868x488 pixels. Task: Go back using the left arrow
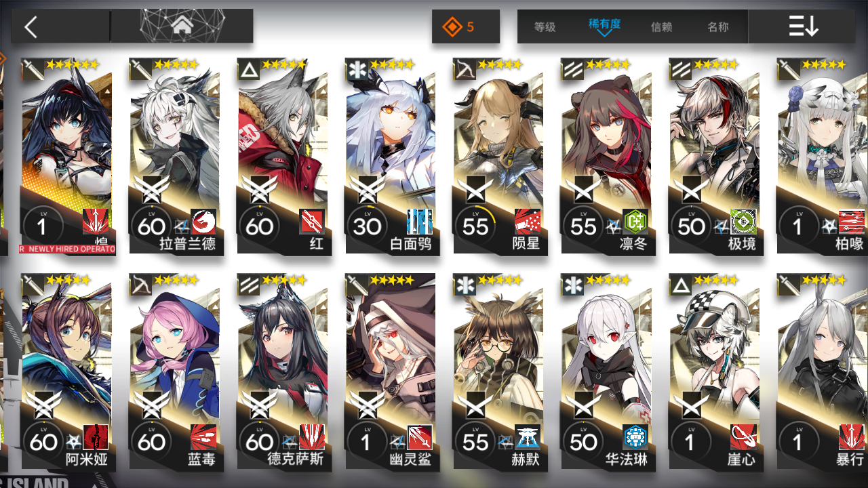tap(31, 27)
